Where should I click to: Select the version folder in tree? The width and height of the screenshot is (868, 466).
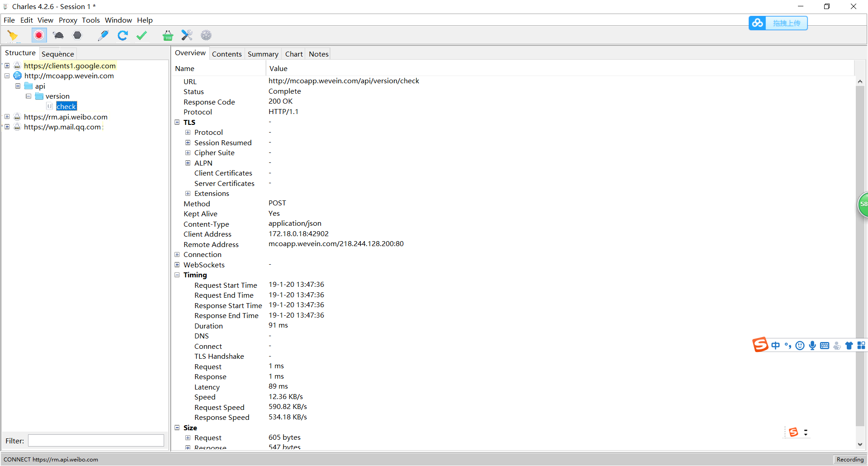[x=57, y=96]
